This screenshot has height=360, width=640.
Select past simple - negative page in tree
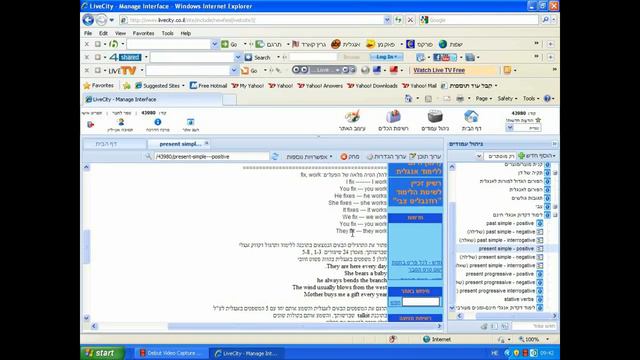(x=501, y=231)
